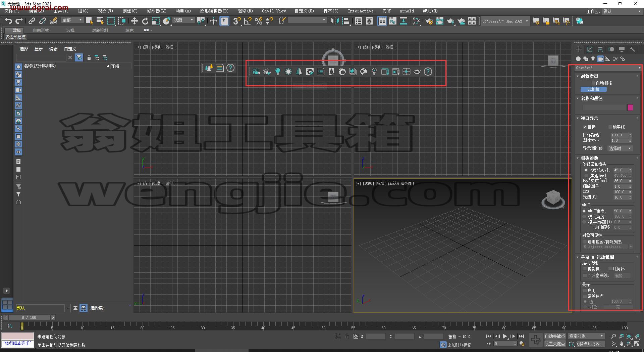
Task: Open the 渲染(R) menu
Action: click(246, 11)
